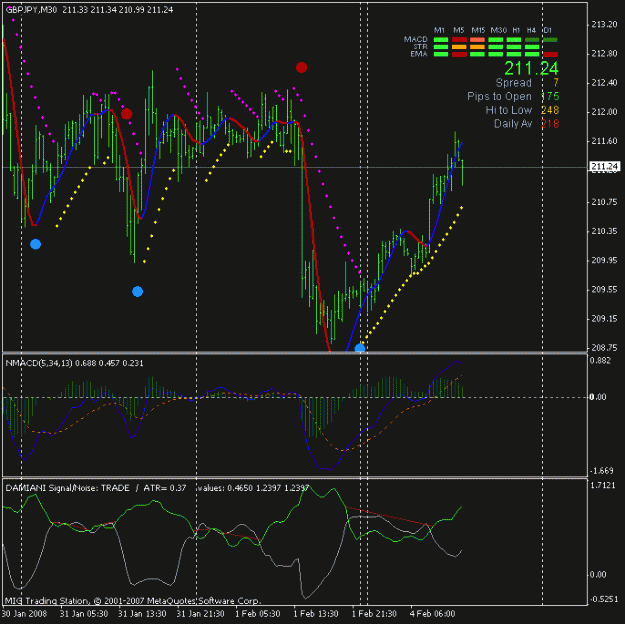The height and width of the screenshot is (624, 625).
Task: Click the Spread label
Action: pos(513,83)
